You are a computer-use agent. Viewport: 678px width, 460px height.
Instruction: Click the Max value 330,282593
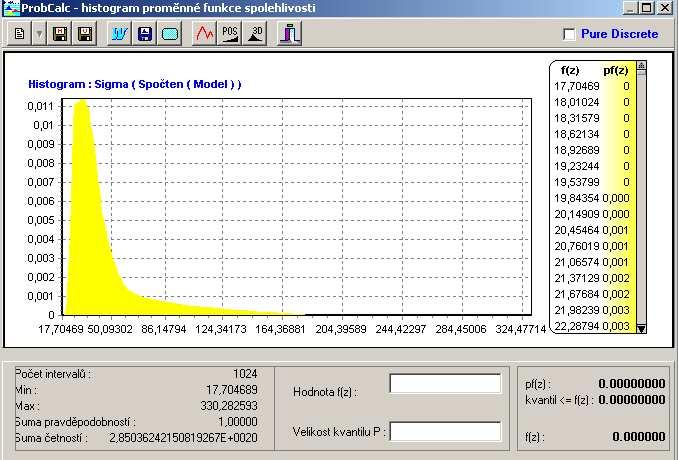coord(229,406)
